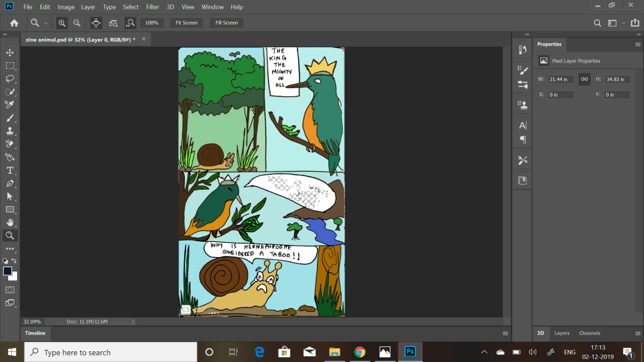Click the Fit Screen button
644x362 pixels.
click(x=186, y=23)
